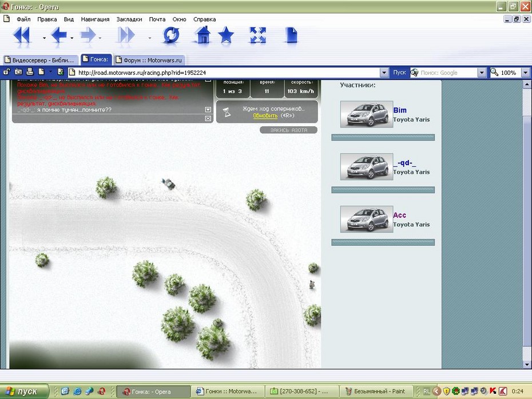
Task: Open participant Acc's profile link
Action: pyautogui.click(x=399, y=215)
